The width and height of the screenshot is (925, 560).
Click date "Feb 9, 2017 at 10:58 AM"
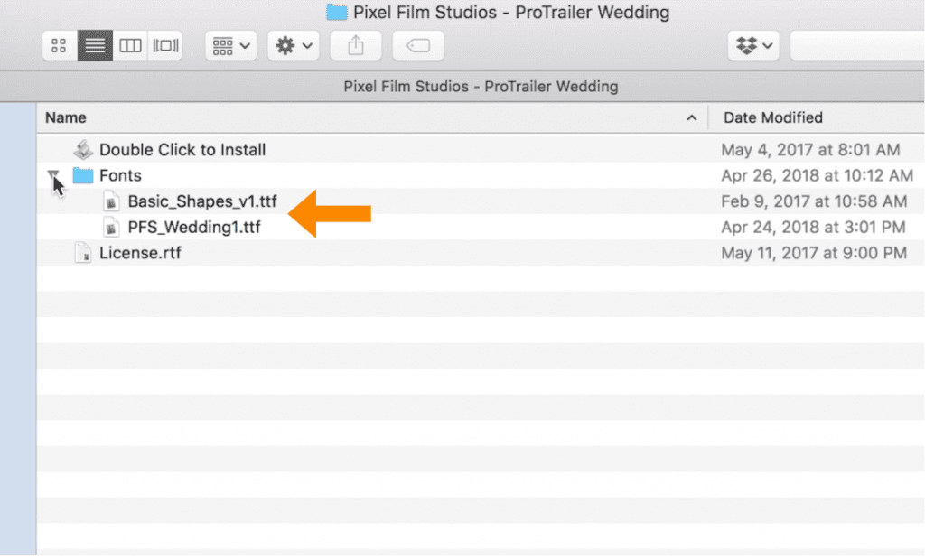pyautogui.click(x=814, y=201)
